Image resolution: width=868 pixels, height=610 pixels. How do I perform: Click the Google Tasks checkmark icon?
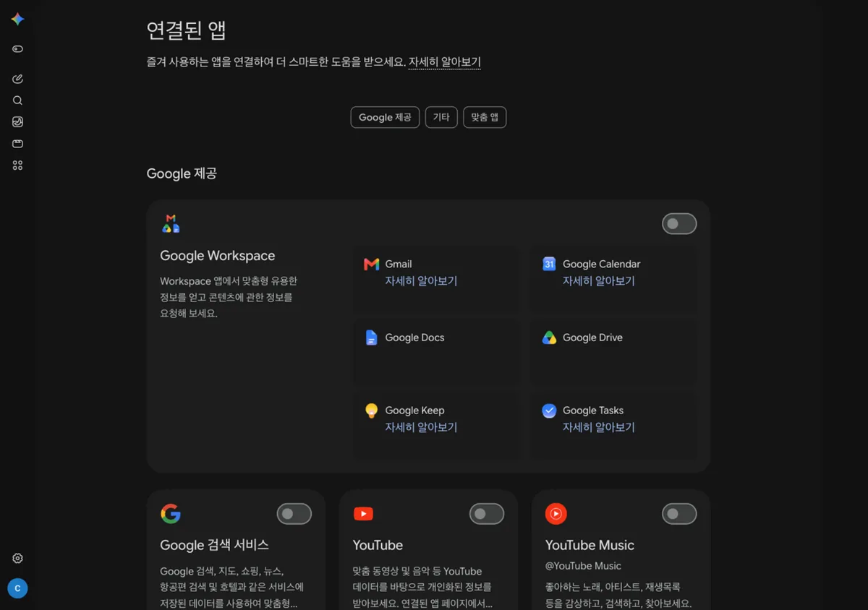click(549, 411)
